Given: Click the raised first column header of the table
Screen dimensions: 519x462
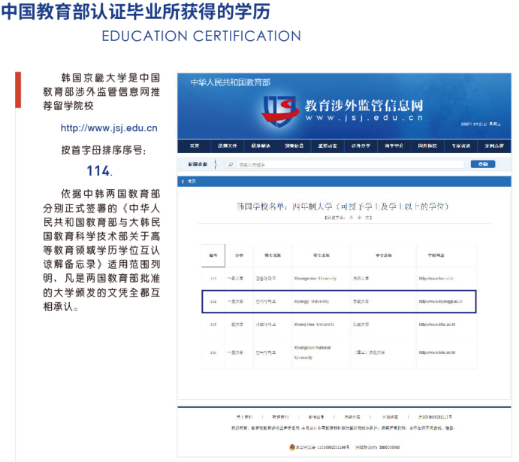Looking at the screenshot, I should pyautogui.click(x=213, y=256).
